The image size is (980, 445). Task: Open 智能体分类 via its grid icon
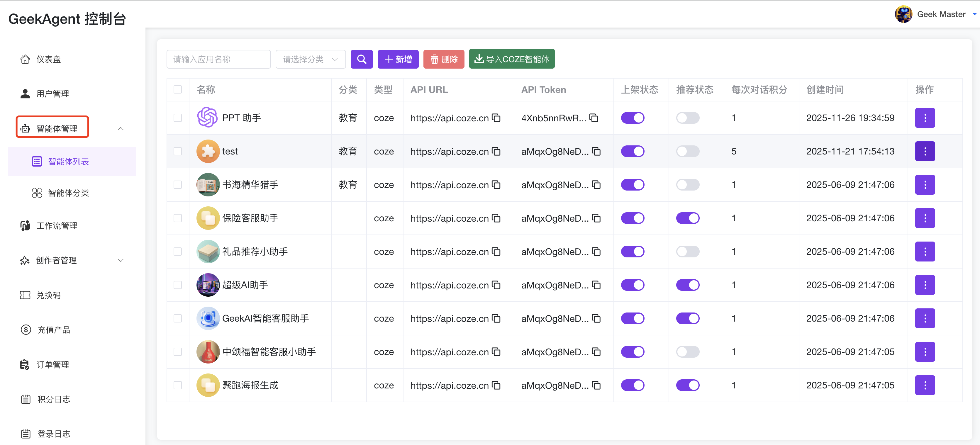pos(37,193)
